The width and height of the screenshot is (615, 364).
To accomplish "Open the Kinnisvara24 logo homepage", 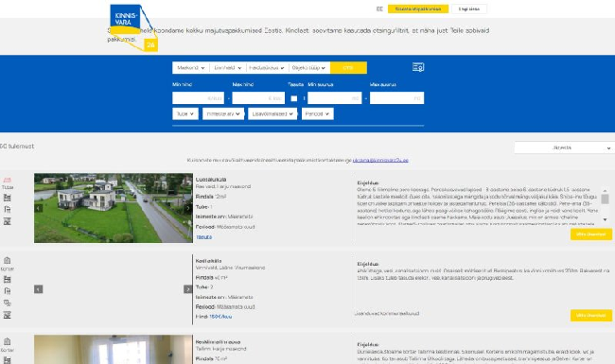I will 133,27.
